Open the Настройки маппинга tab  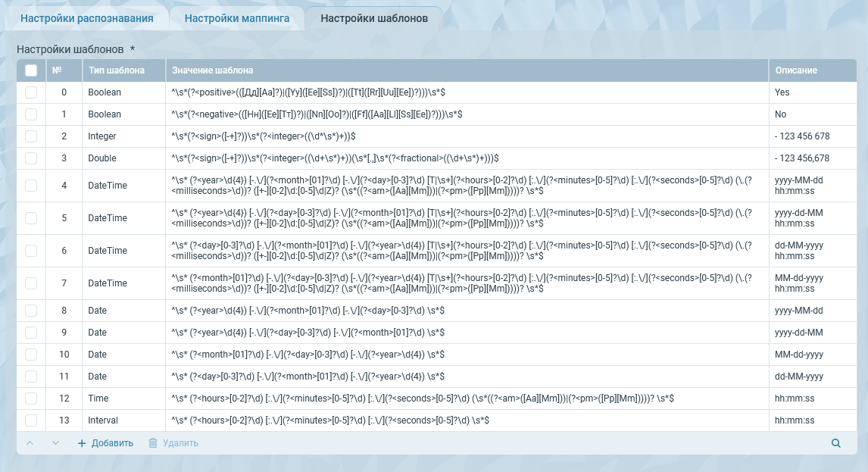click(237, 18)
